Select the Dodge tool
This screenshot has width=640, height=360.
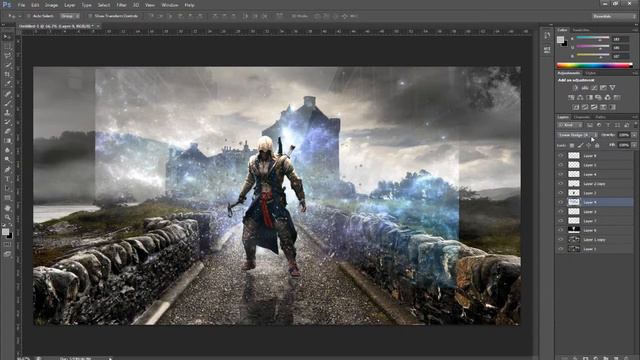pyautogui.click(x=7, y=160)
